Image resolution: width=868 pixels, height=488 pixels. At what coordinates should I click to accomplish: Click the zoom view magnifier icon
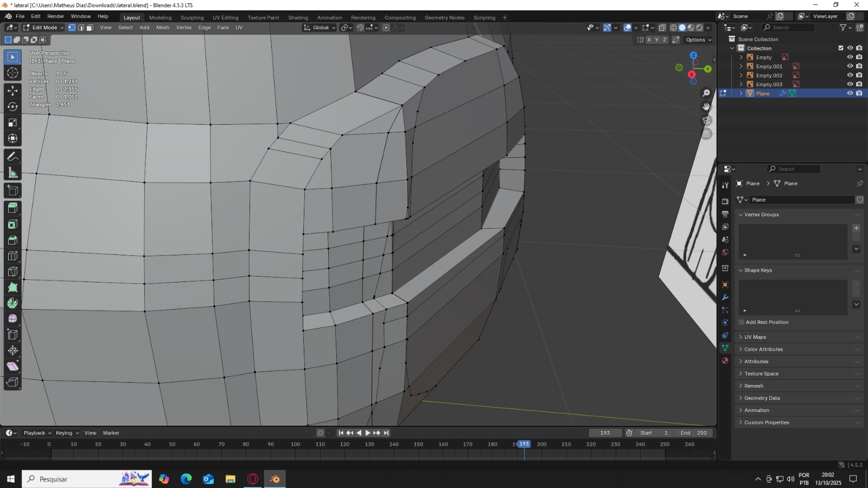pos(706,93)
